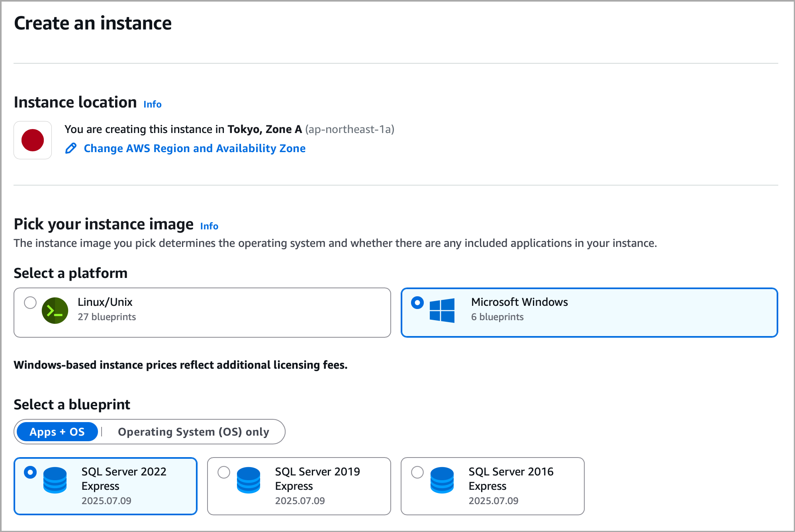Choose SQL Server 2019 Express radio button
This screenshot has height=532, width=795.
[224, 472]
